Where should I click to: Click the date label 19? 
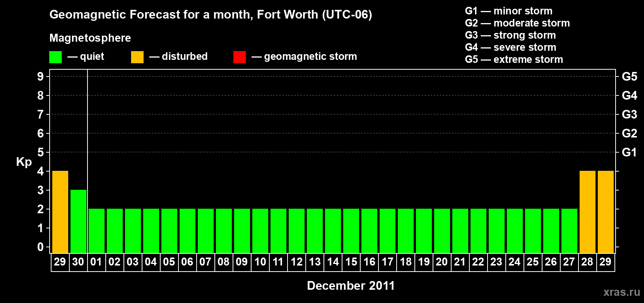point(424,262)
